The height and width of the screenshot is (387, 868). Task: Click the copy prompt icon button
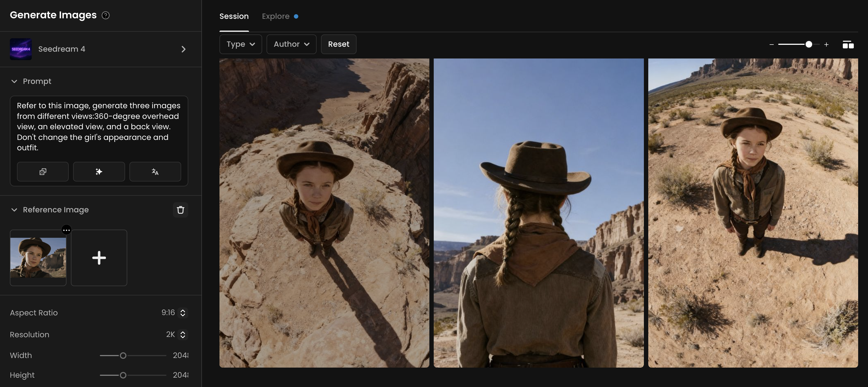tap(43, 172)
